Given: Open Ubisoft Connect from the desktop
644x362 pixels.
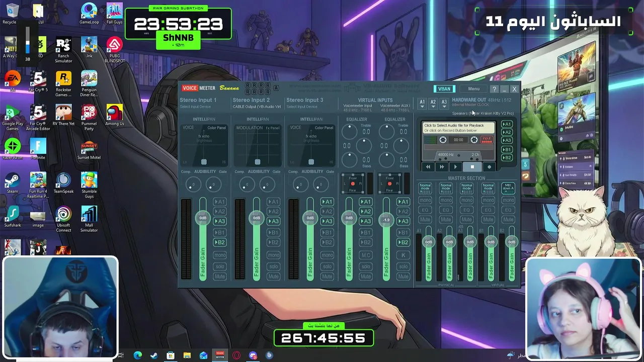Looking at the screenshot, I should [63, 219].
